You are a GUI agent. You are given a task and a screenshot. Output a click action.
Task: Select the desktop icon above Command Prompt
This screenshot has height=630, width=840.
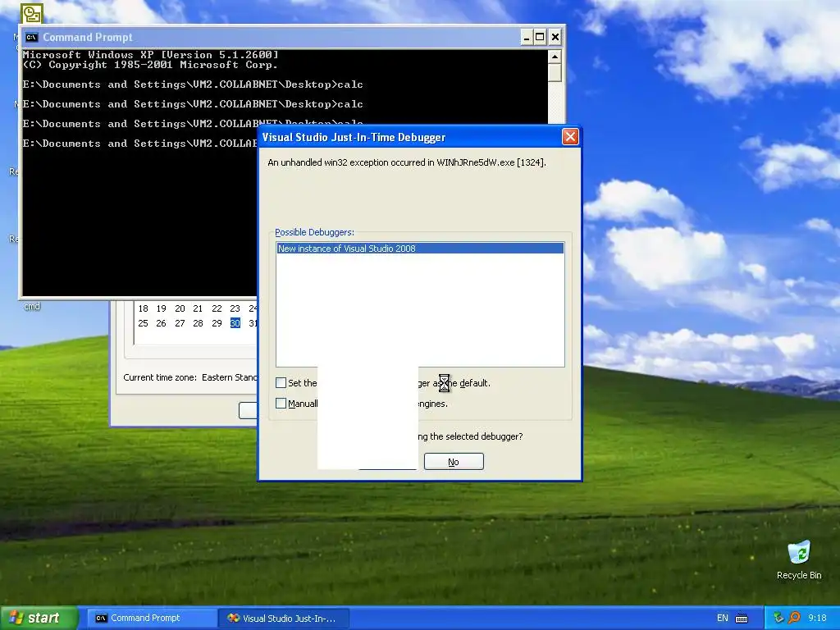click(32, 13)
